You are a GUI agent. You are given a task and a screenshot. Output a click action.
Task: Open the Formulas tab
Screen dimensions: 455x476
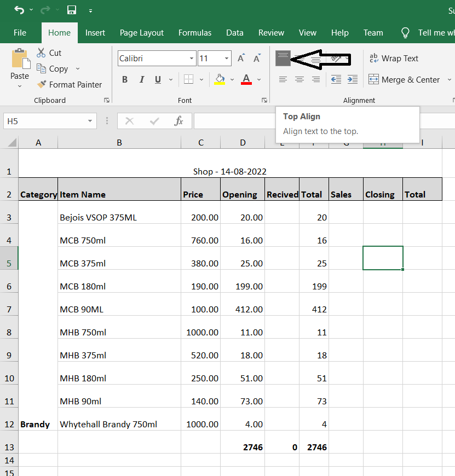195,33
